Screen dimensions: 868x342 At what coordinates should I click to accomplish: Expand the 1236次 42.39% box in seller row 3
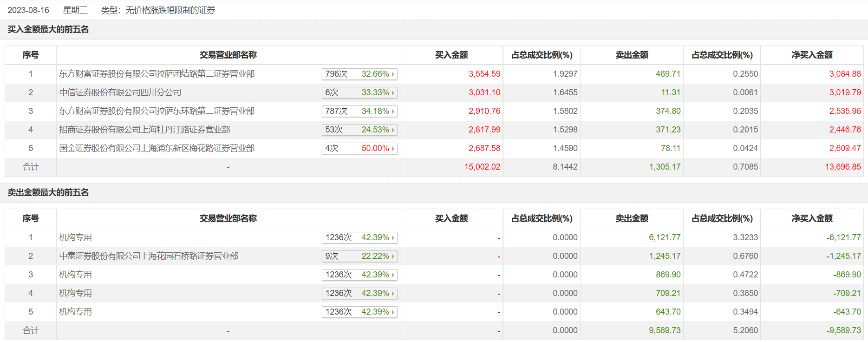(359, 275)
